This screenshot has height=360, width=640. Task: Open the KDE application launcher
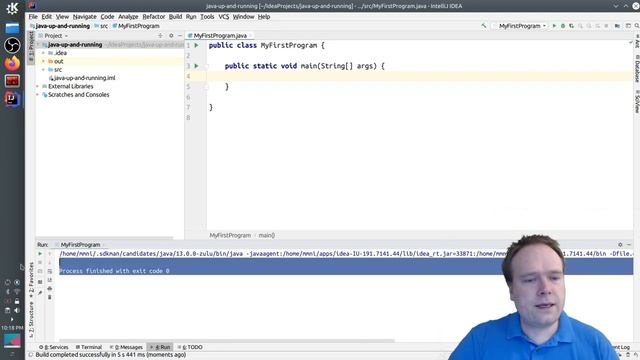tap(12, 8)
